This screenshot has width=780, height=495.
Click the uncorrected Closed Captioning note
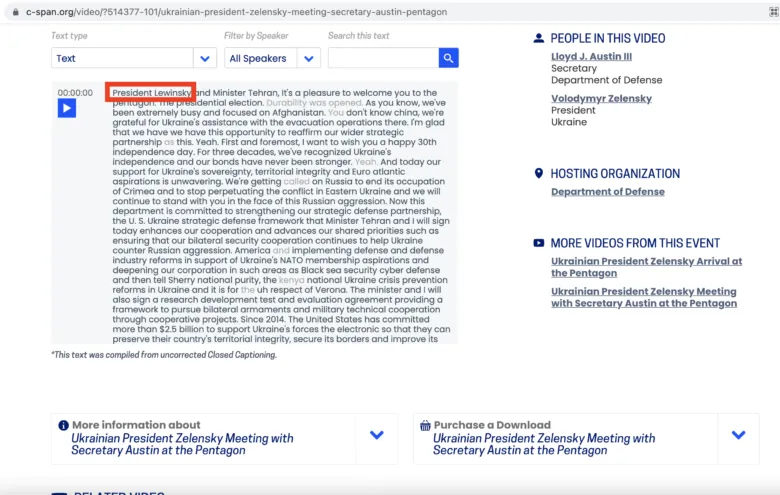point(164,355)
